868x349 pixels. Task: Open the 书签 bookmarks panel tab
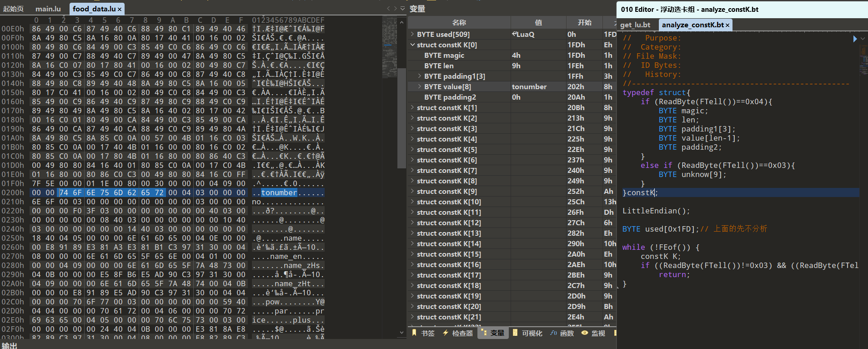423,333
